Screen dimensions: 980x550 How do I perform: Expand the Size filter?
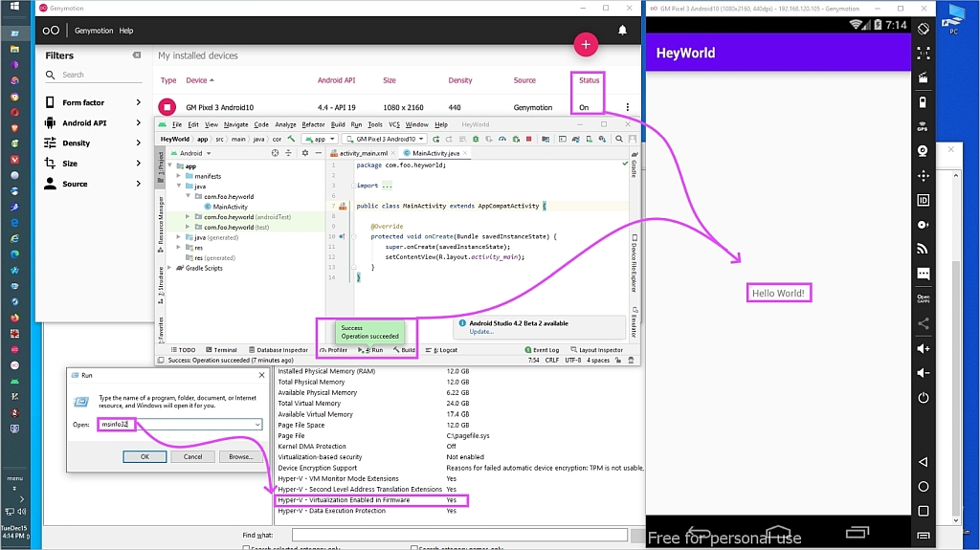point(138,164)
